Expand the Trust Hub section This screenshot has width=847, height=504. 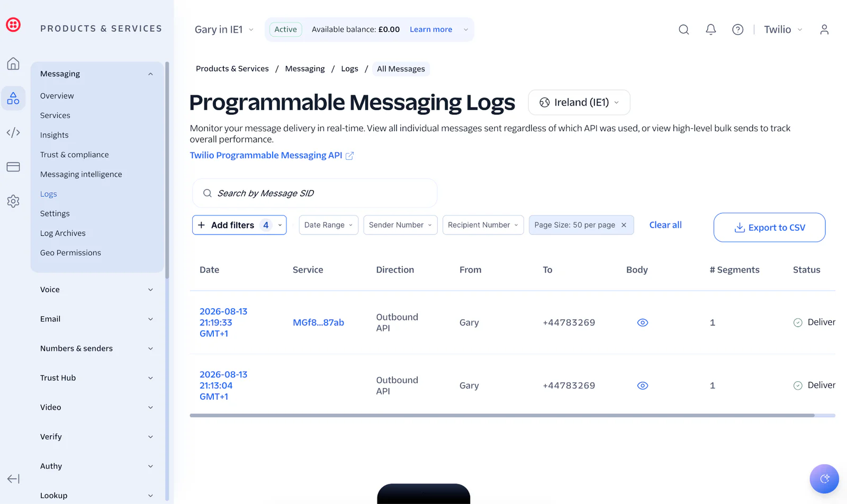[x=97, y=378]
